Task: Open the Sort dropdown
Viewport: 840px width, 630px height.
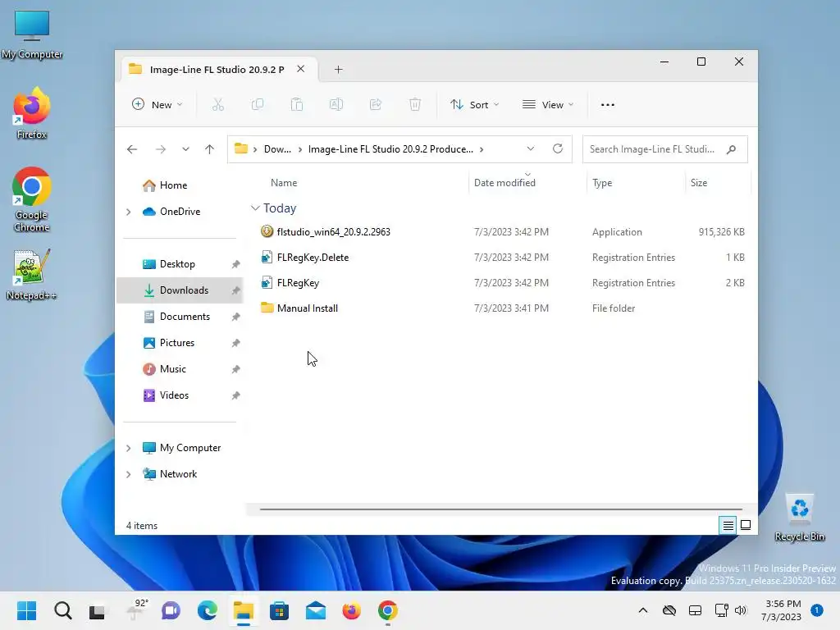Action: 475,104
